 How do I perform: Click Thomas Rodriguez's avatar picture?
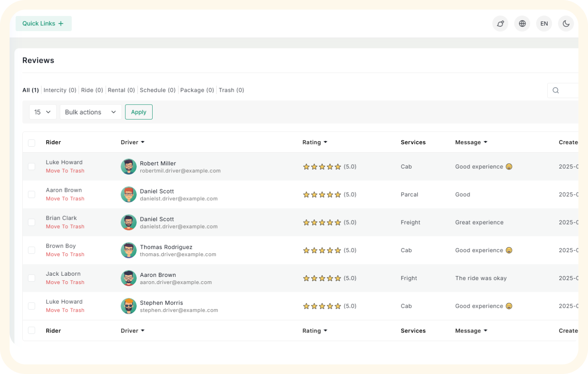coord(129,251)
